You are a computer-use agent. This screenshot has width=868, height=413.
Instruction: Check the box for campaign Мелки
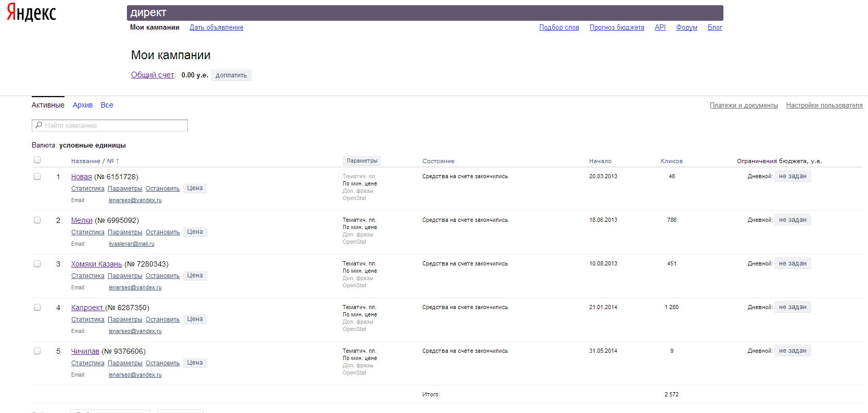coord(37,220)
